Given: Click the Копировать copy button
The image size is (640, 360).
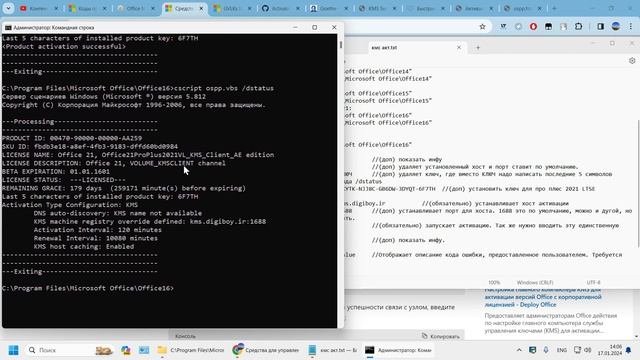Looking at the screenshot, I should click(x=440, y=336).
